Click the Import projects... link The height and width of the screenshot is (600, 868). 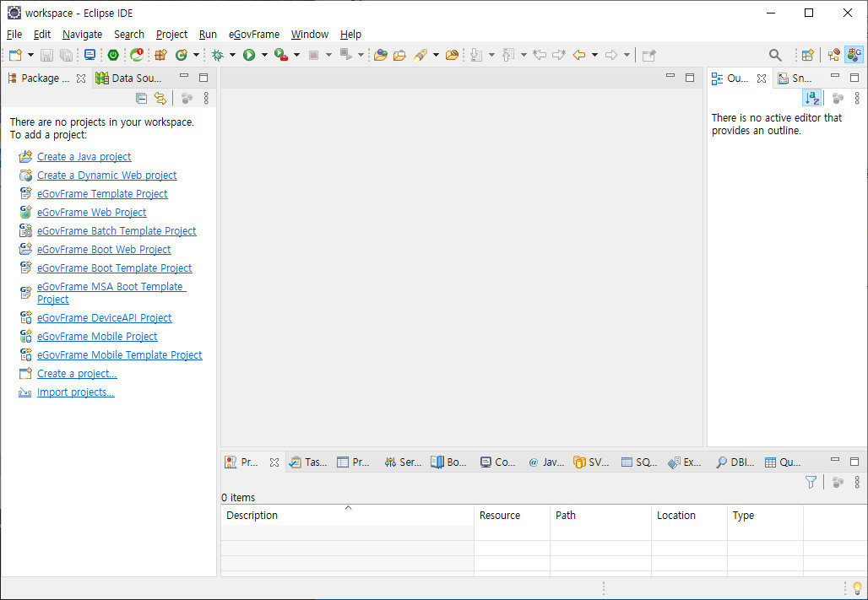point(76,392)
